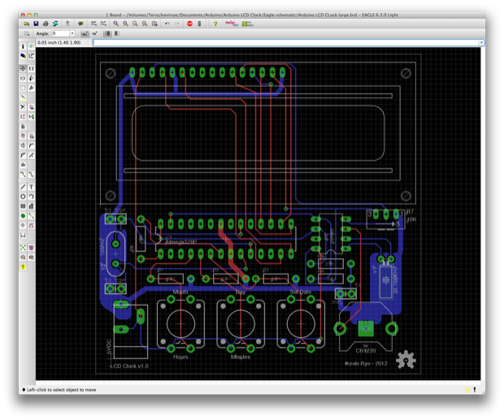Select the Hole tool
This screenshot has height=420, width=504.
click(23, 225)
